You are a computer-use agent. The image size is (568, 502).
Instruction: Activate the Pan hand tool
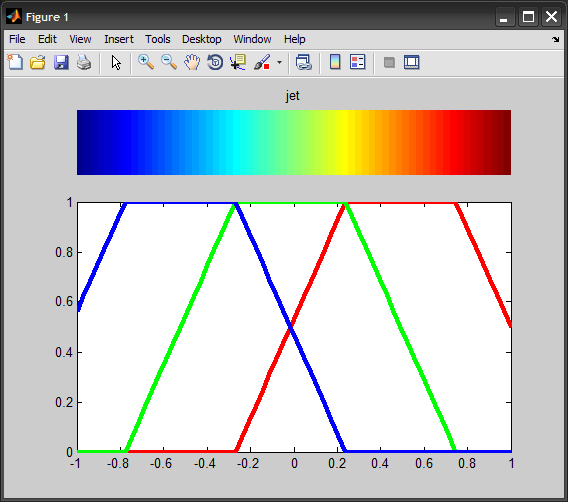192,62
